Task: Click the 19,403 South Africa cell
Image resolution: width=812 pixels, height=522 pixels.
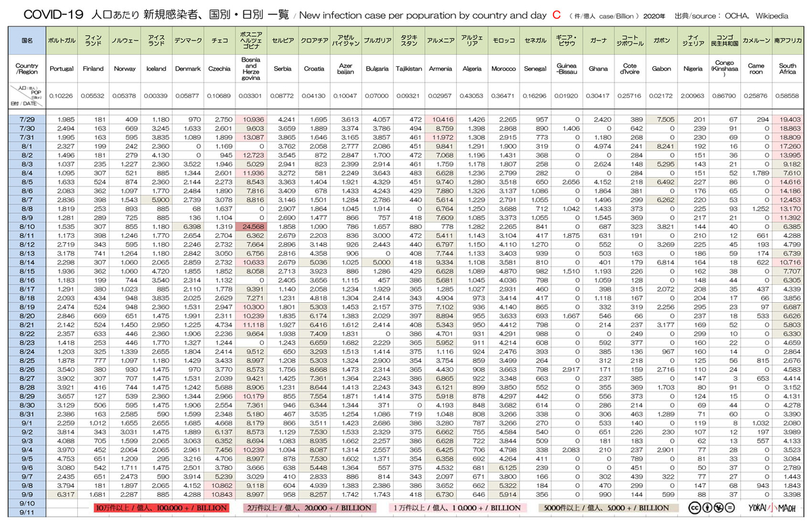Action: tap(787, 119)
